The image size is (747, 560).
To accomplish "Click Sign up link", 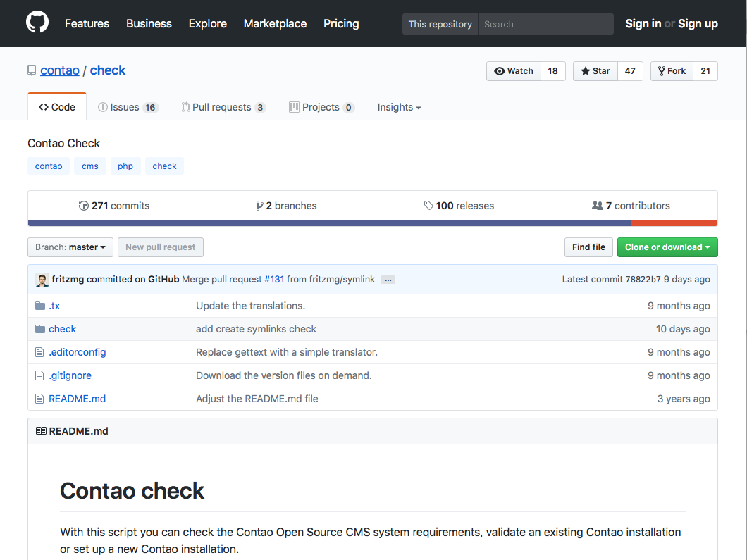I will (x=698, y=23).
